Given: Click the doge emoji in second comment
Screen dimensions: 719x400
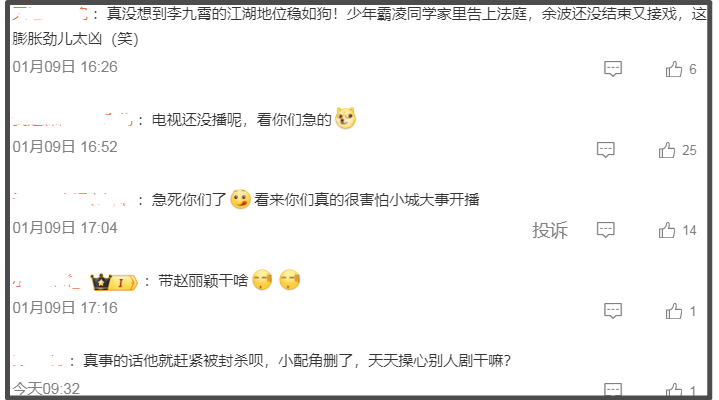Looking at the screenshot, I should click(x=345, y=118).
